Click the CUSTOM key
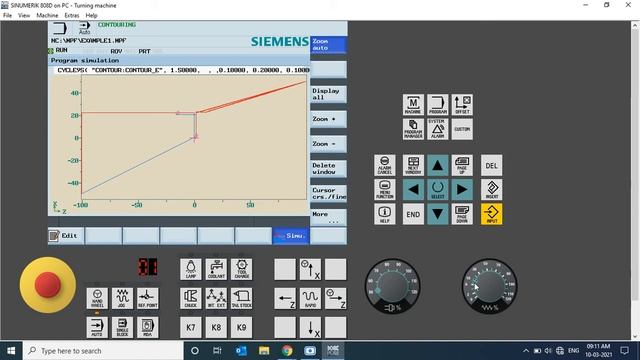The height and width of the screenshot is (360, 640). 462,129
